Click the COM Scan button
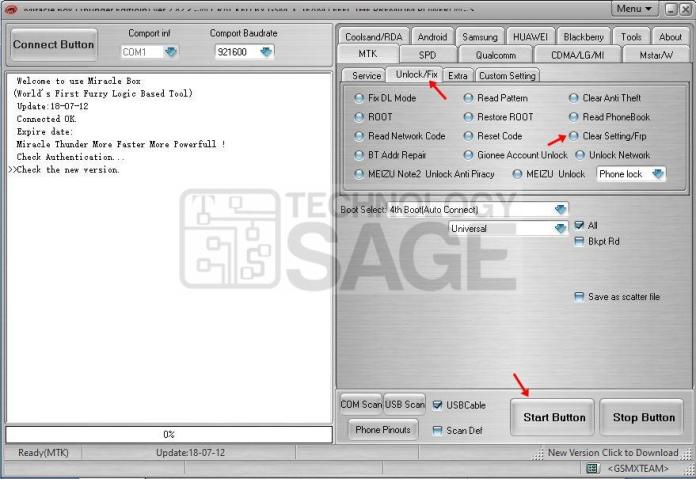Image resolution: width=696 pixels, height=479 pixels. (x=361, y=404)
